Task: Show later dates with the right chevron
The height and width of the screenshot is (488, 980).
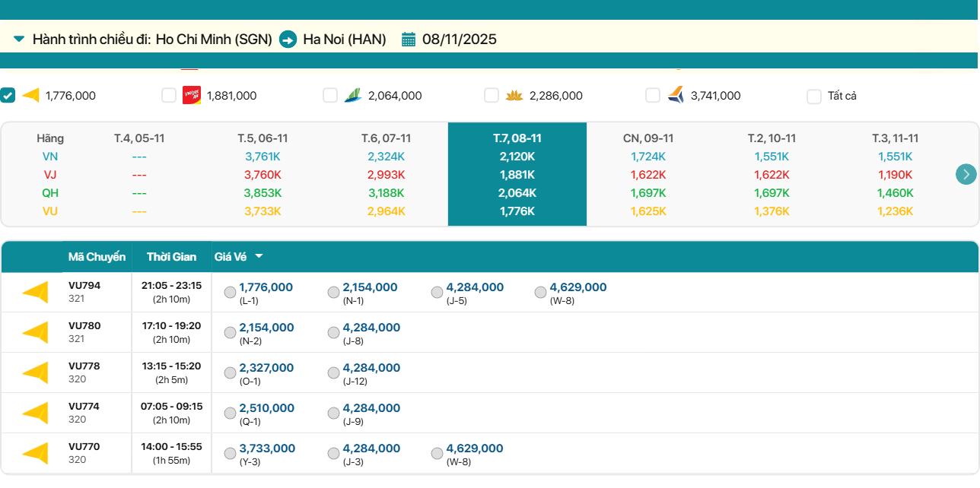Action: click(x=966, y=174)
